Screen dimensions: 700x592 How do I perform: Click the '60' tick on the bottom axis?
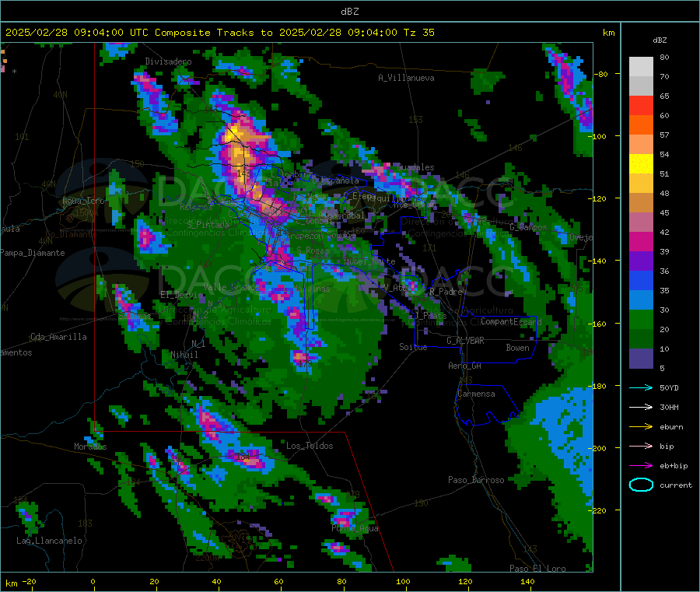click(x=278, y=581)
